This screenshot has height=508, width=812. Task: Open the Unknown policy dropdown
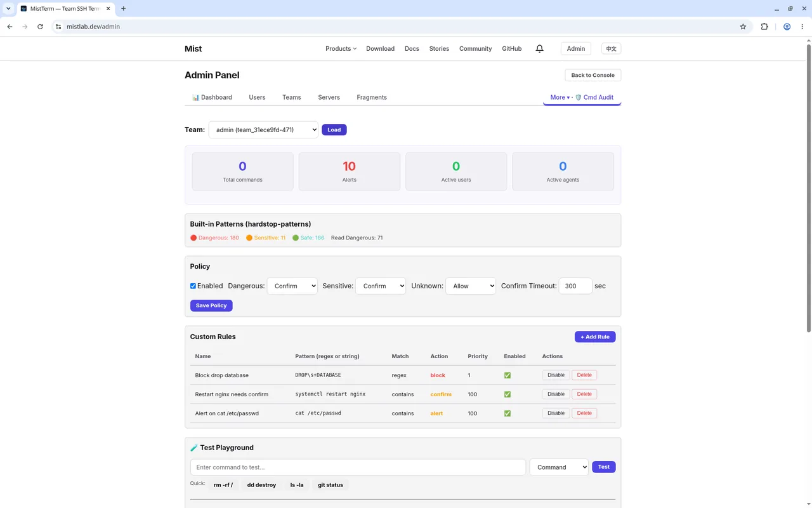[471, 286]
